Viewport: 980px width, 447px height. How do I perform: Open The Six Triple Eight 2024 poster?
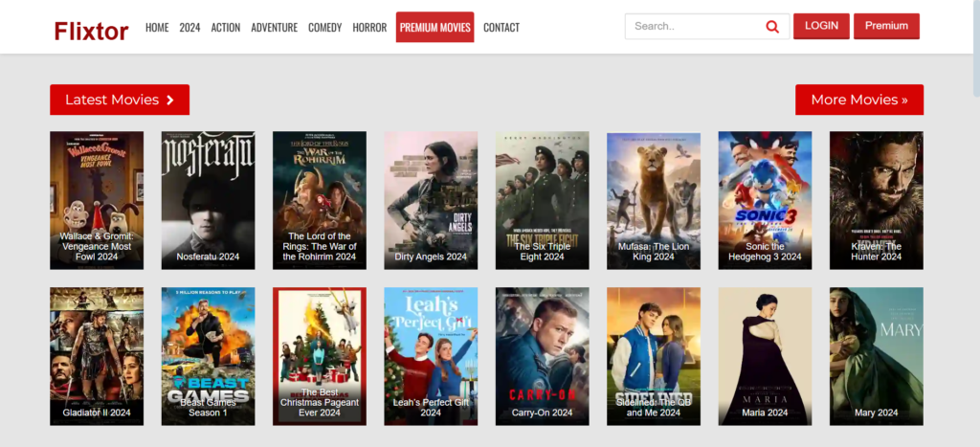point(543,200)
